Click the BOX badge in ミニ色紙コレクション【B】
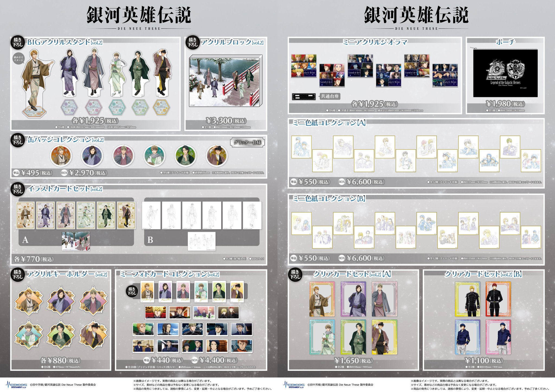Viewport: 555px width, 392px height. point(342,258)
